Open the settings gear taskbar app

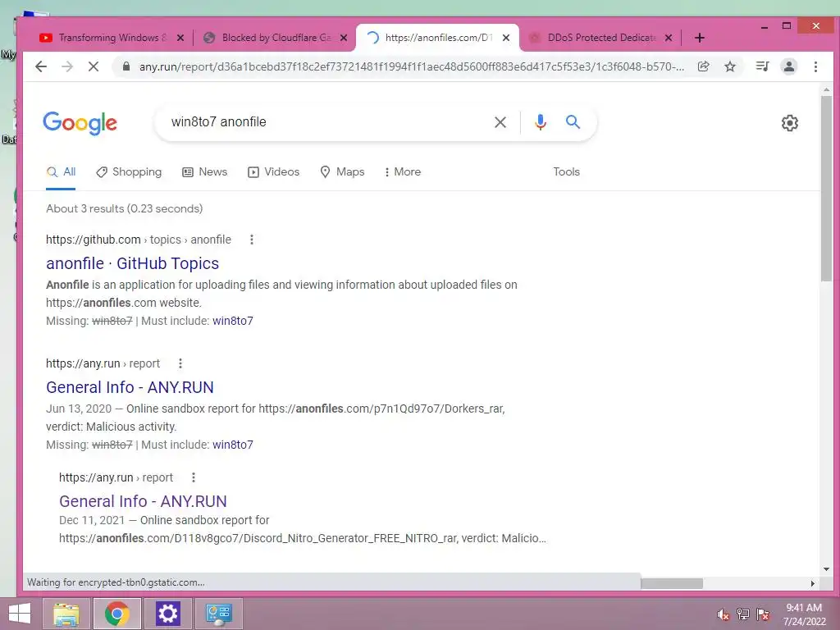167,614
